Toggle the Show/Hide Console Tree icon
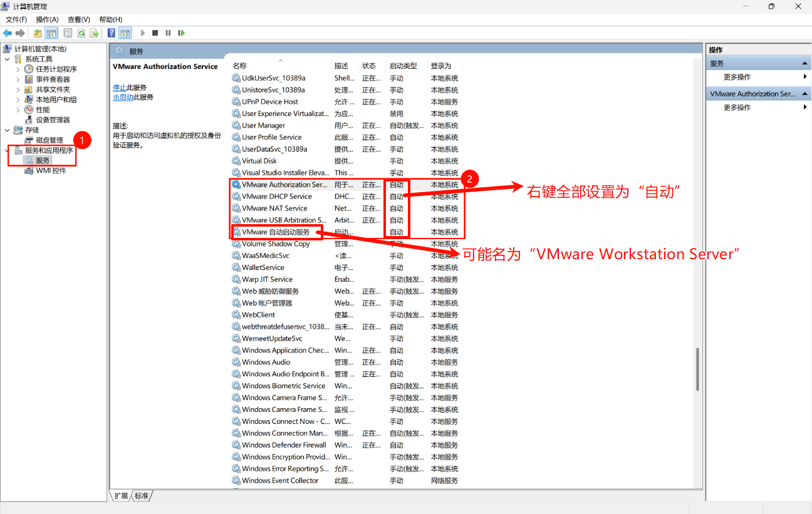The image size is (812, 514). pyautogui.click(x=51, y=33)
